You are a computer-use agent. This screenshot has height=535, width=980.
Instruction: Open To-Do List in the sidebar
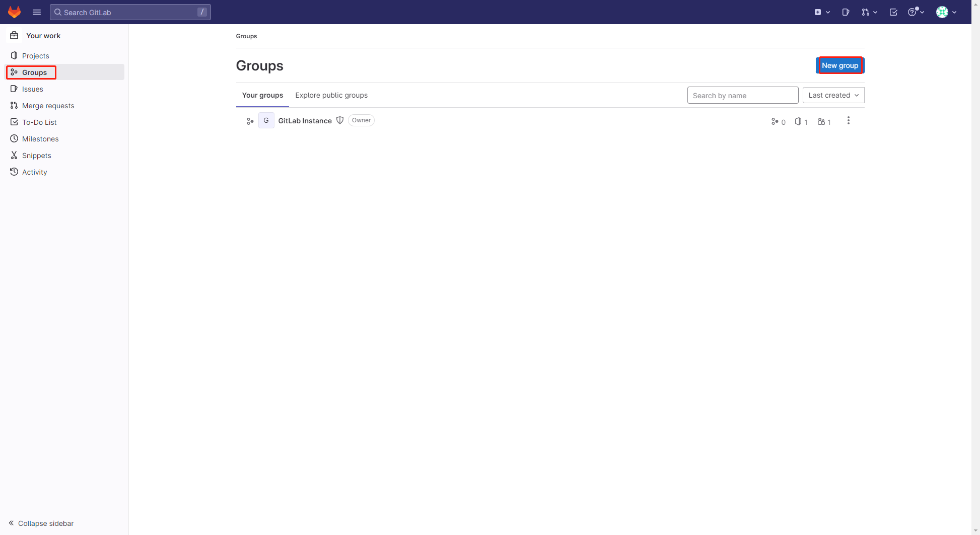(x=64, y=122)
